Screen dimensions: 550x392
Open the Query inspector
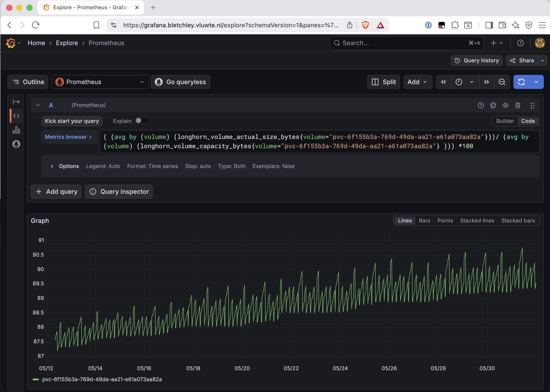119,192
